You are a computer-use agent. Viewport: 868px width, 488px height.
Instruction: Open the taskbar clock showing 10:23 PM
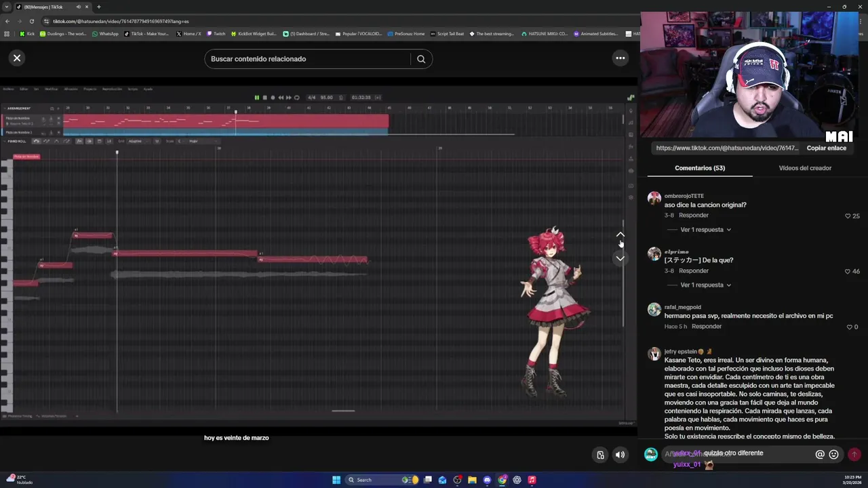(x=851, y=480)
